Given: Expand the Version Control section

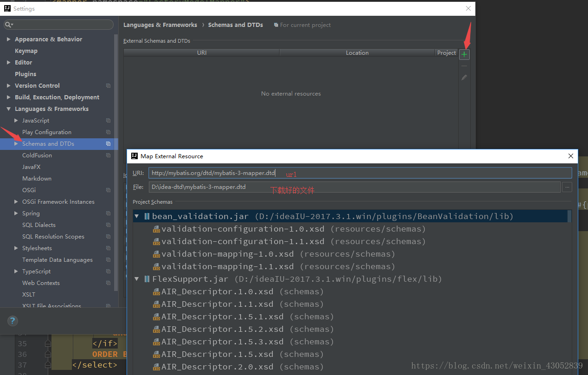Looking at the screenshot, I should tap(9, 86).
